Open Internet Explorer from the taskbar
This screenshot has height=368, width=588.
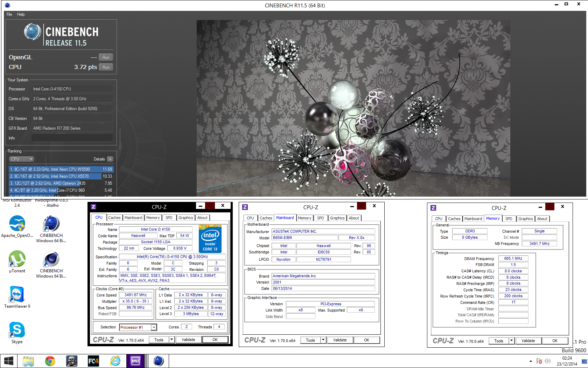click(115, 361)
